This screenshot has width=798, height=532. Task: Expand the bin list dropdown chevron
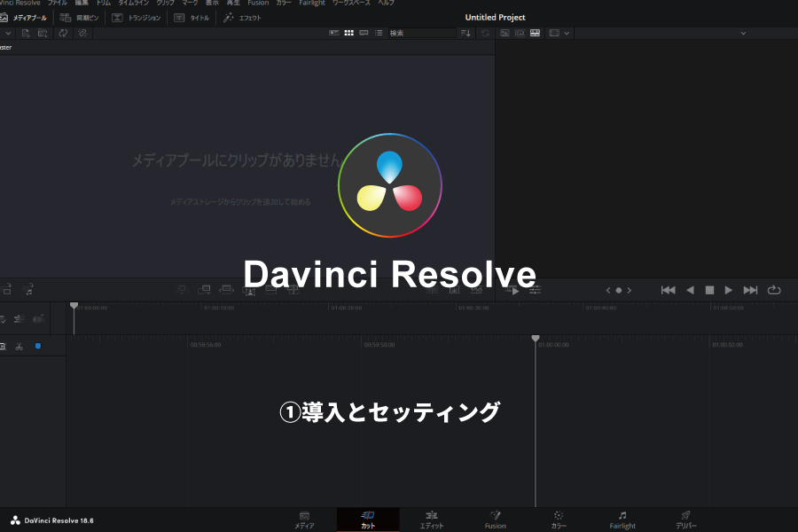pyautogui.click(x=8, y=34)
